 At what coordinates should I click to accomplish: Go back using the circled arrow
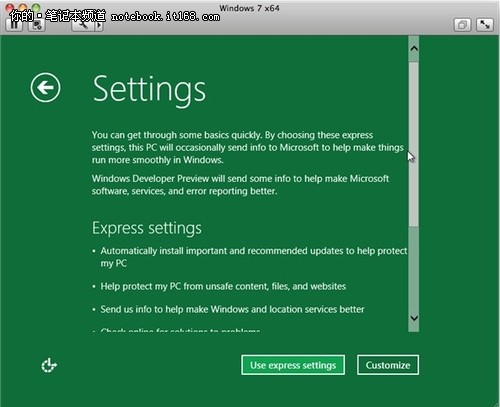45,88
